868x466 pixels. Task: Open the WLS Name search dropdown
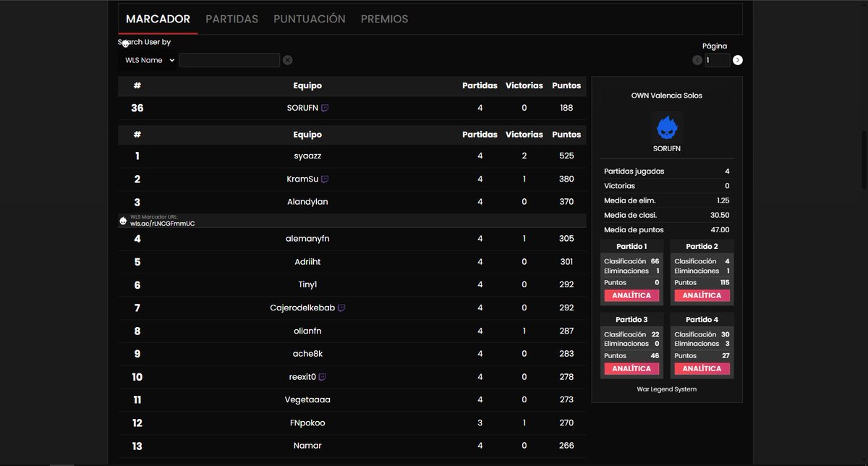click(x=150, y=60)
